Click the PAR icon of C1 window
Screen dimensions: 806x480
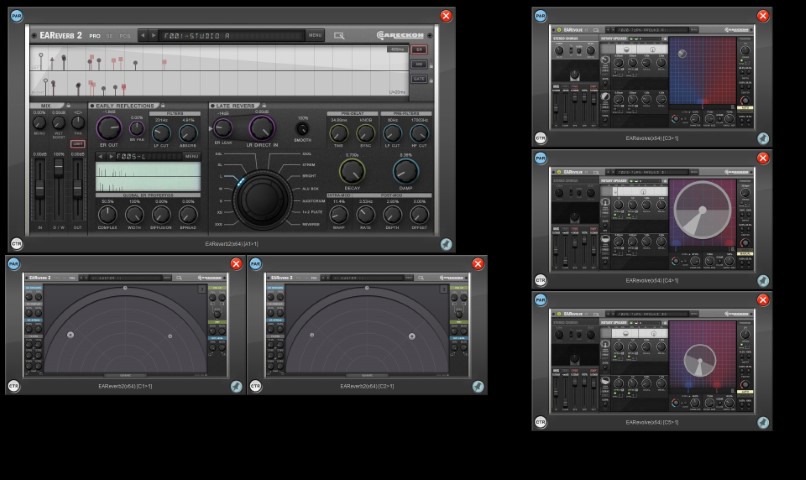(14, 264)
